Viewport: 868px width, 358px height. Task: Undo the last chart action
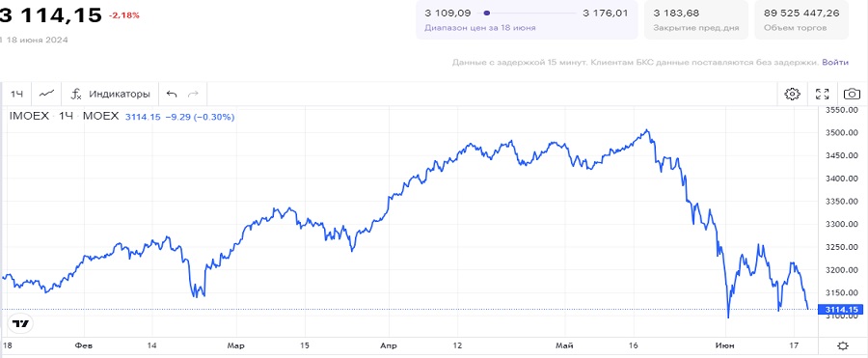[172, 95]
